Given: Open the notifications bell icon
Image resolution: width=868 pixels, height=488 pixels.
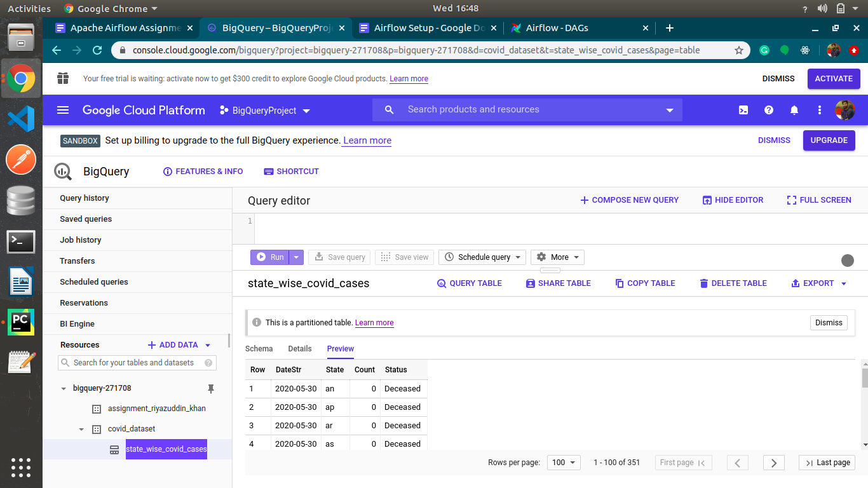Looking at the screenshot, I should point(794,110).
